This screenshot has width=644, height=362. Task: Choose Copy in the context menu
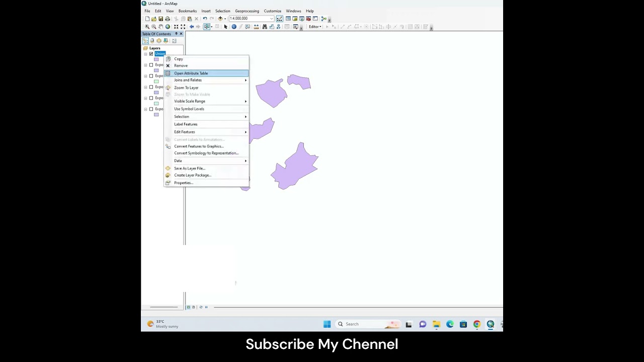pos(206,59)
